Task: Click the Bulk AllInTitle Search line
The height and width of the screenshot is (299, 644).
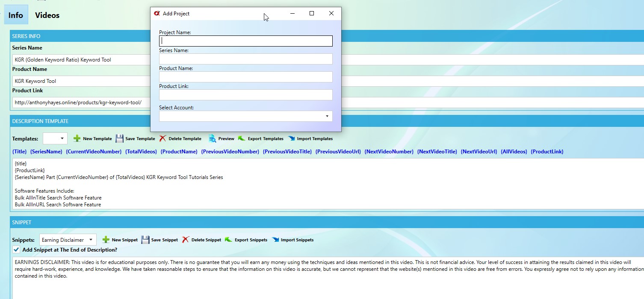Action: point(58,198)
